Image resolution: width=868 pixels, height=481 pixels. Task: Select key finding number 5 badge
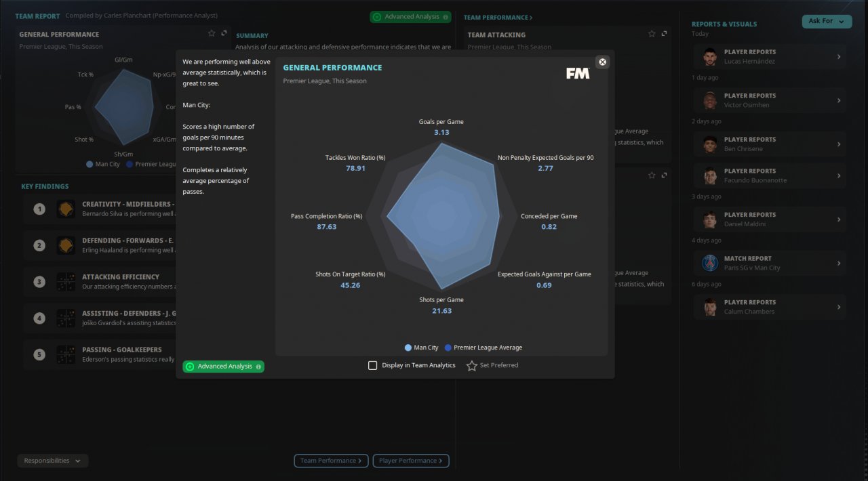coord(39,354)
